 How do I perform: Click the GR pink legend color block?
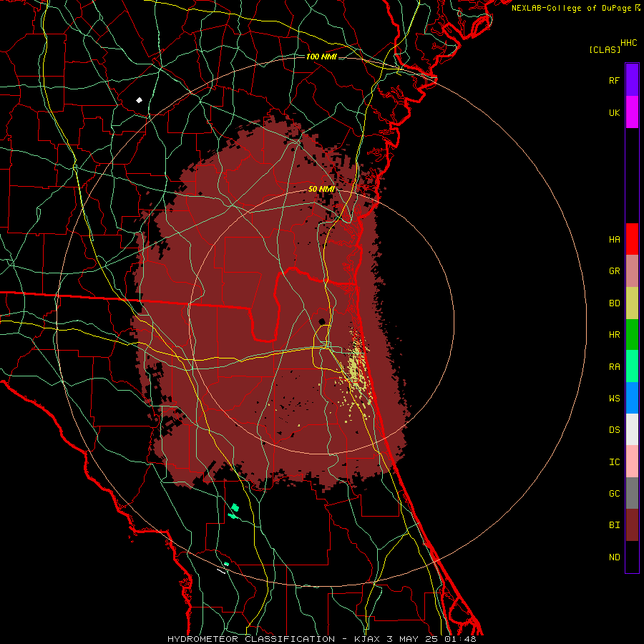632,271
